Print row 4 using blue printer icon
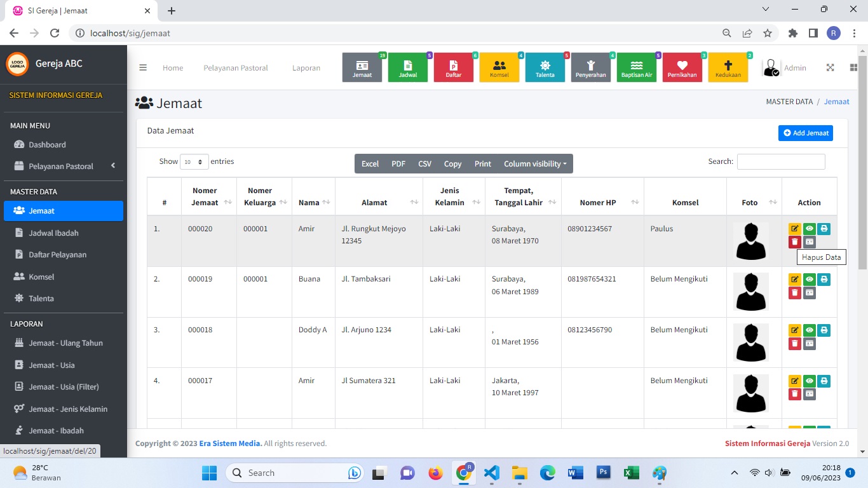Screen dimensions: 868x488 [x=824, y=381]
